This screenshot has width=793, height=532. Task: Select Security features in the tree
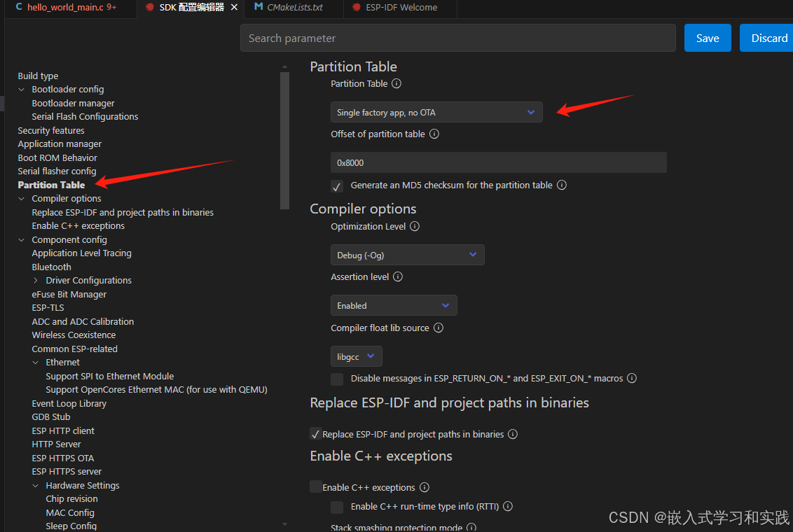point(51,130)
